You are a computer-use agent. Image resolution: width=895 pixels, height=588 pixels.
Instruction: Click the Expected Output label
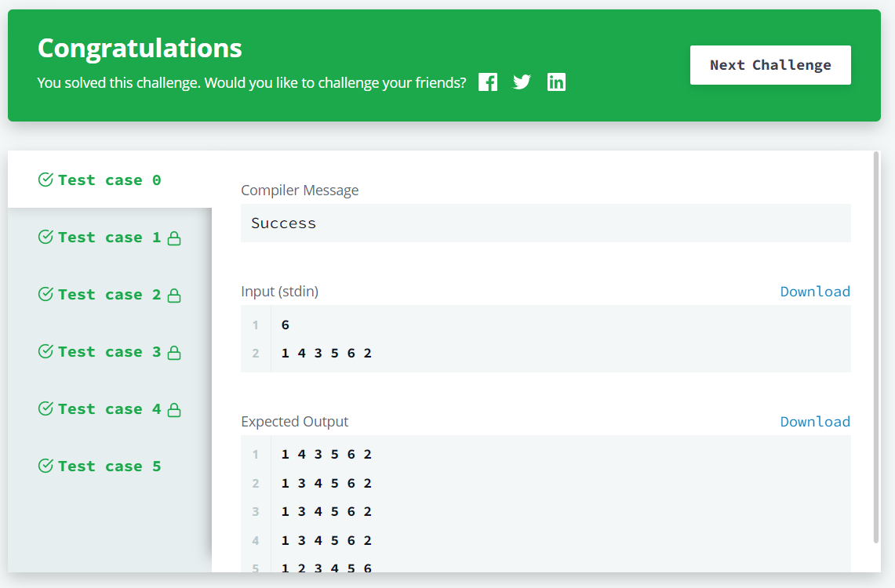click(294, 422)
